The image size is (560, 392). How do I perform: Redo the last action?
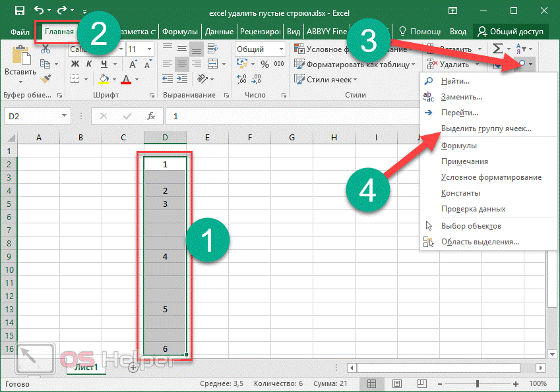point(62,11)
